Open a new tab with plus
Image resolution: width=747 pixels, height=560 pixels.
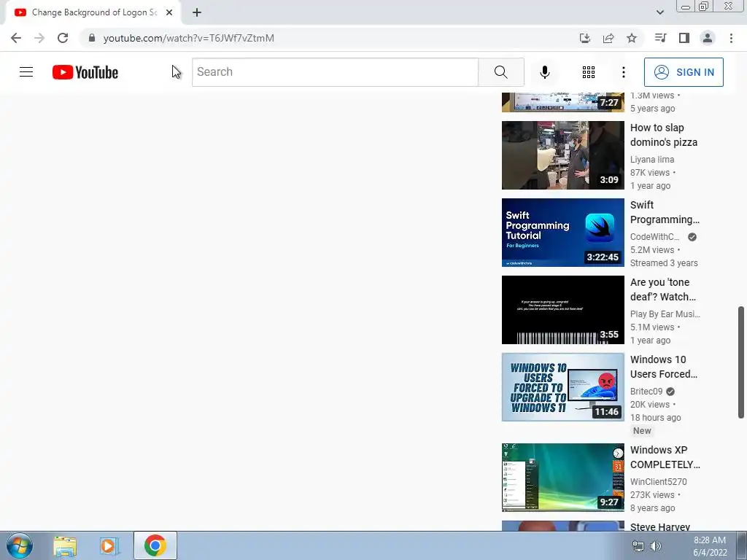pos(197,12)
